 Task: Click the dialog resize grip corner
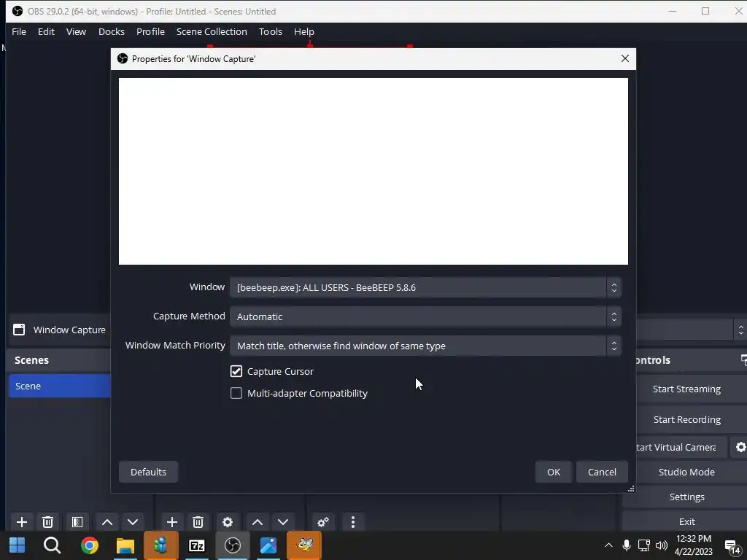631,489
